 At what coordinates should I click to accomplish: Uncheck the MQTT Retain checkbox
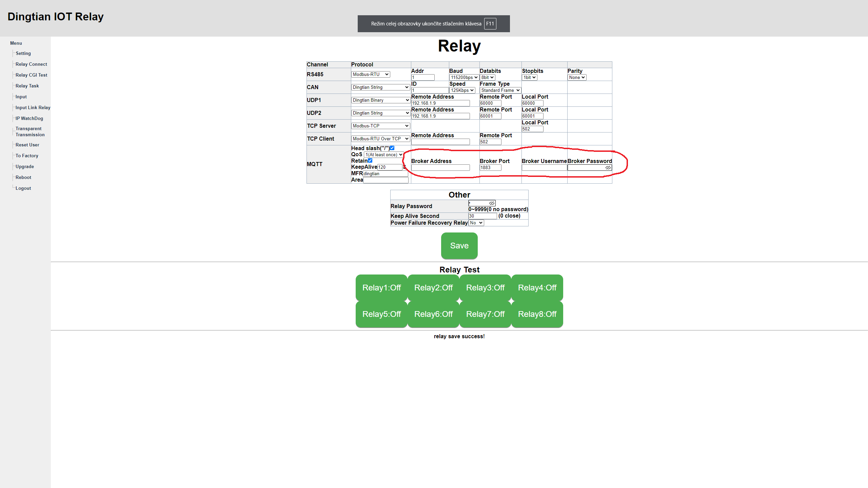coord(370,161)
